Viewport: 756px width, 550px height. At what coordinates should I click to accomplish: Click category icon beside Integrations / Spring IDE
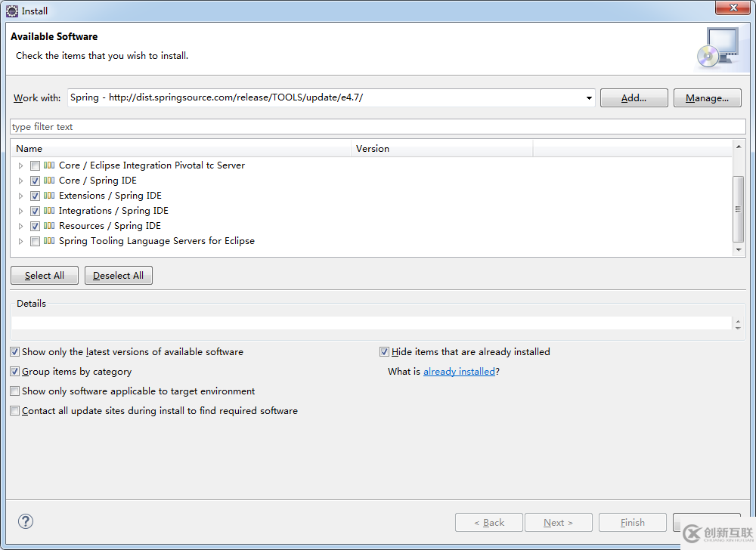49,211
